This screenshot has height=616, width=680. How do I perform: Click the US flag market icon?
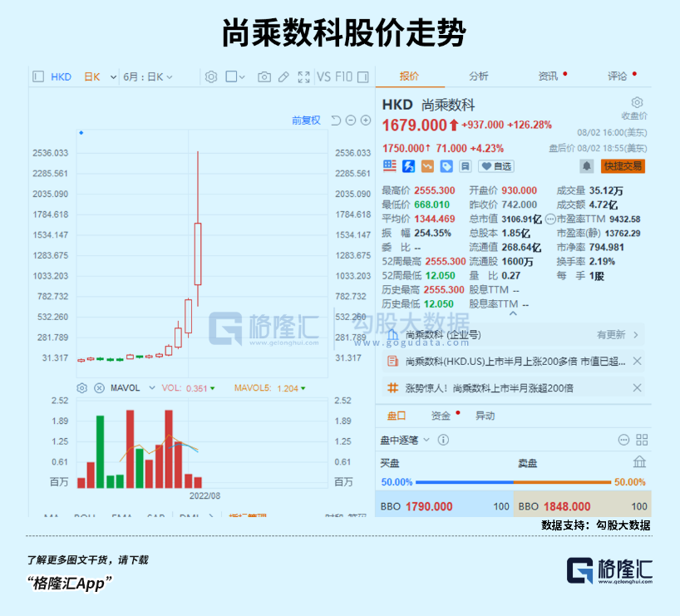(389, 165)
